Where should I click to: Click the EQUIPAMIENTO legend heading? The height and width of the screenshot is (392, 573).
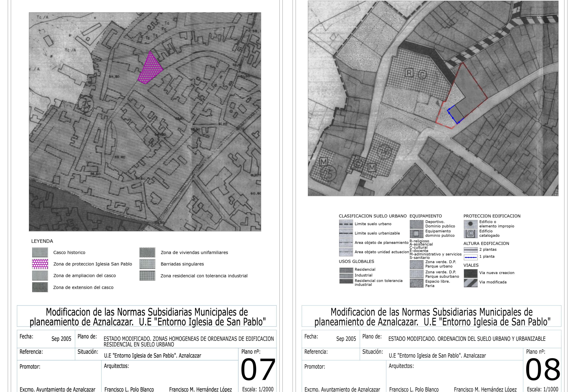(425, 216)
